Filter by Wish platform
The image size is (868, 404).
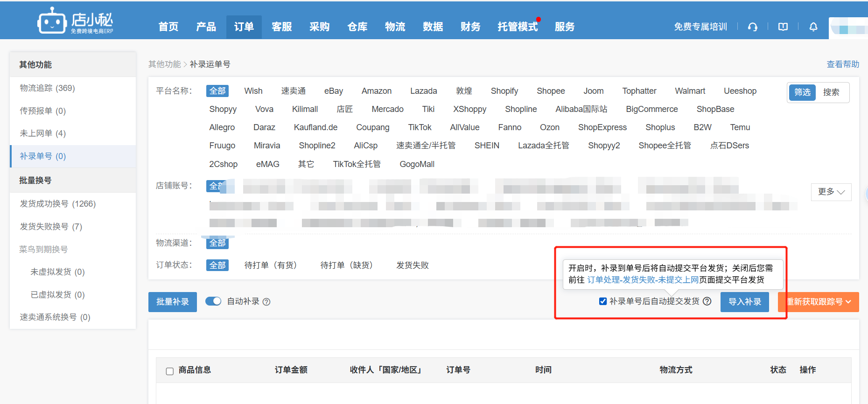click(253, 91)
